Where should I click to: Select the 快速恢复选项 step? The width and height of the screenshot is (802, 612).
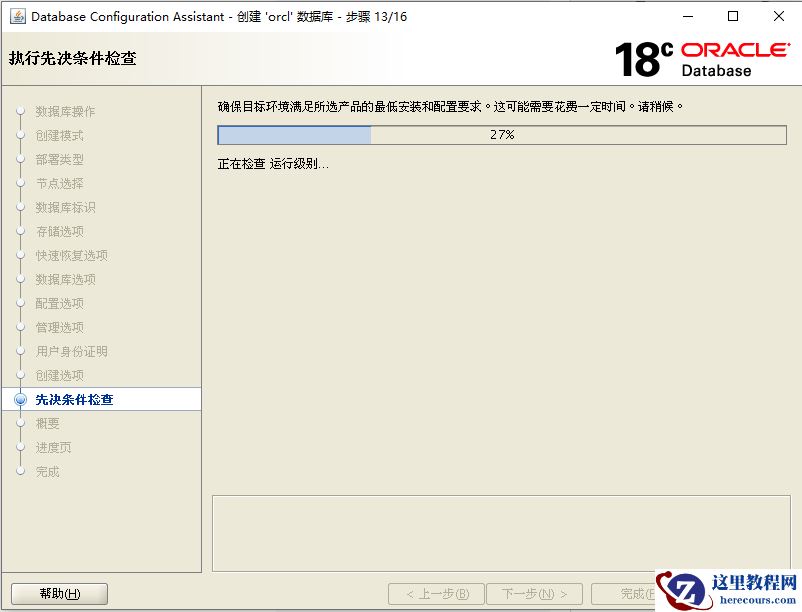[71, 256]
